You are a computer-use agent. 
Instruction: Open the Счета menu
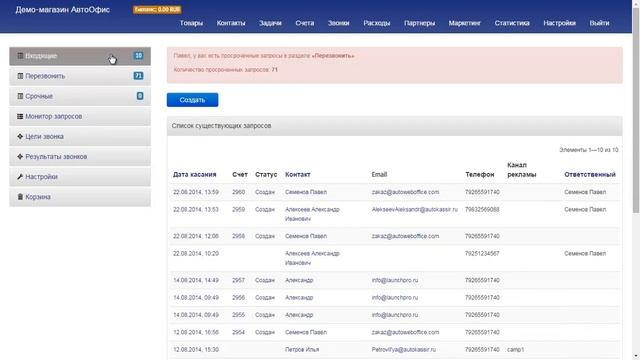pyautogui.click(x=304, y=23)
